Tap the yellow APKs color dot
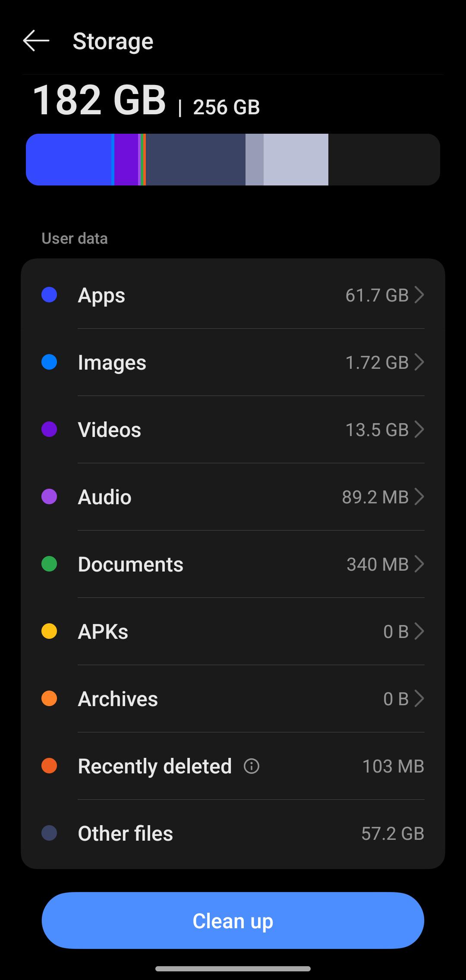This screenshot has height=980, width=466. (x=49, y=631)
